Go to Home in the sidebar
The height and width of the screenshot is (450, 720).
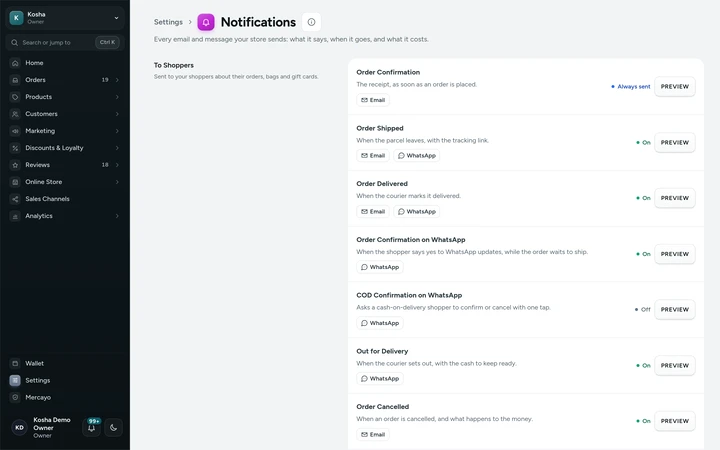coord(65,63)
